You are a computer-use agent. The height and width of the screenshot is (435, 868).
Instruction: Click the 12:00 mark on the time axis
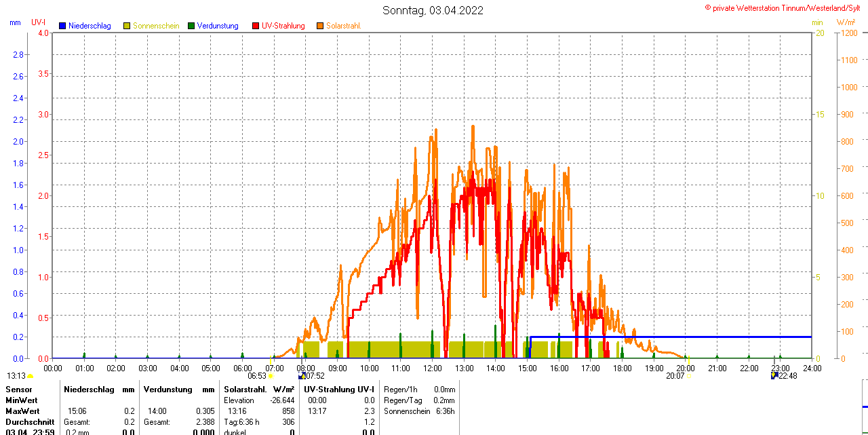(433, 368)
